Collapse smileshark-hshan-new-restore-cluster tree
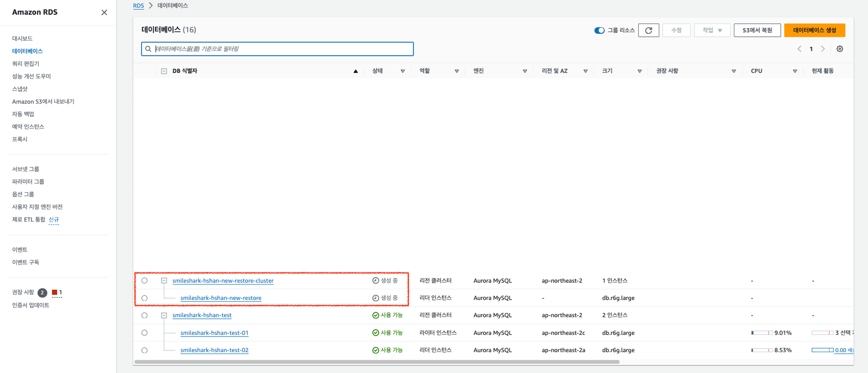868x373 pixels. click(164, 281)
